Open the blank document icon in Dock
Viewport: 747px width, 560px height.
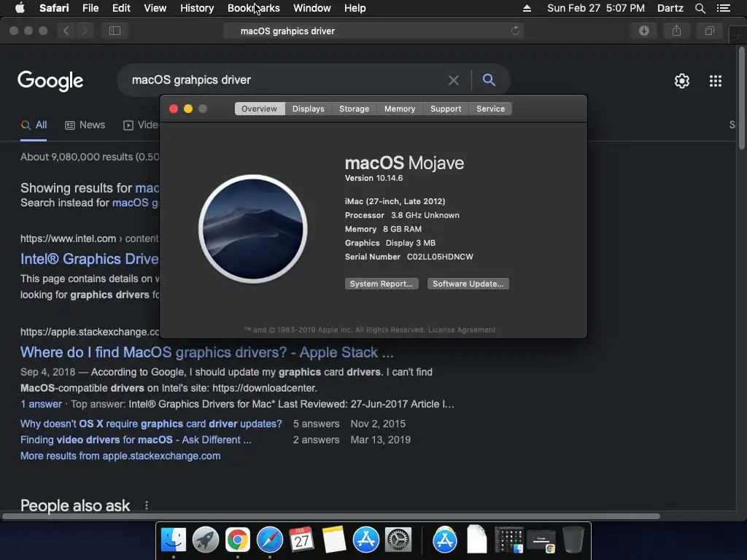pyautogui.click(x=477, y=540)
